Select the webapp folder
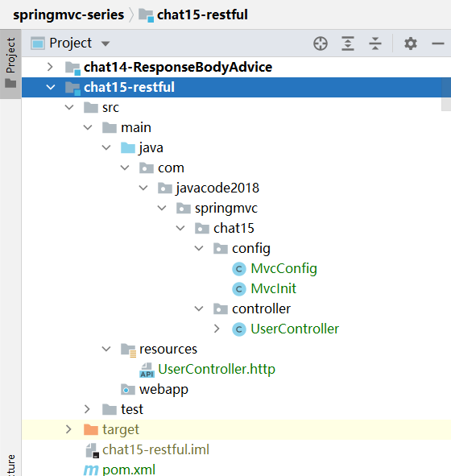 (x=163, y=390)
